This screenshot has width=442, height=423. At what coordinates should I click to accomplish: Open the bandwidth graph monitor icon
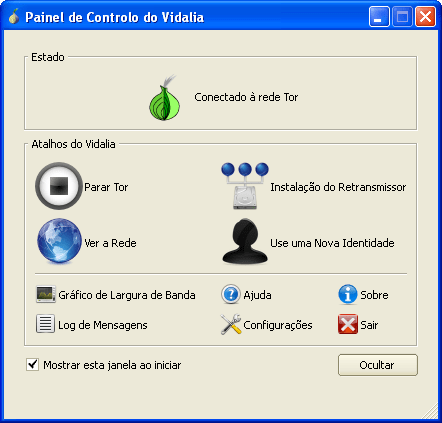coord(46,294)
